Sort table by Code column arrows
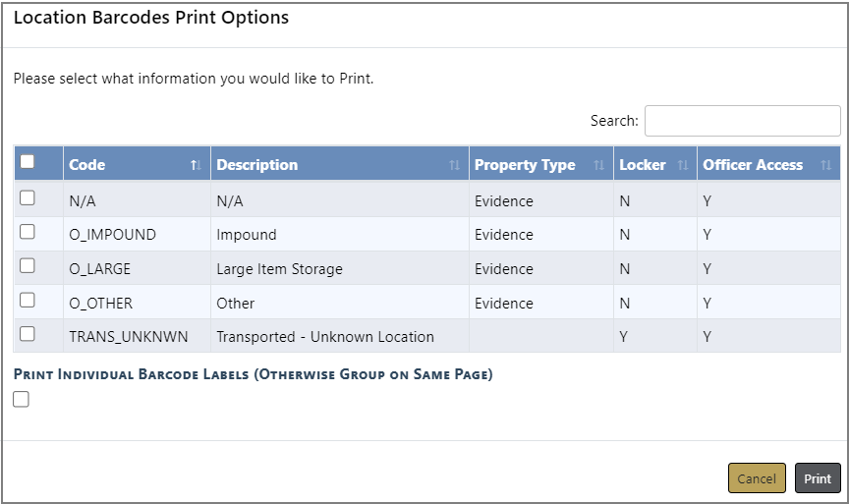Image resolution: width=849 pixels, height=504 pixels. tap(195, 165)
